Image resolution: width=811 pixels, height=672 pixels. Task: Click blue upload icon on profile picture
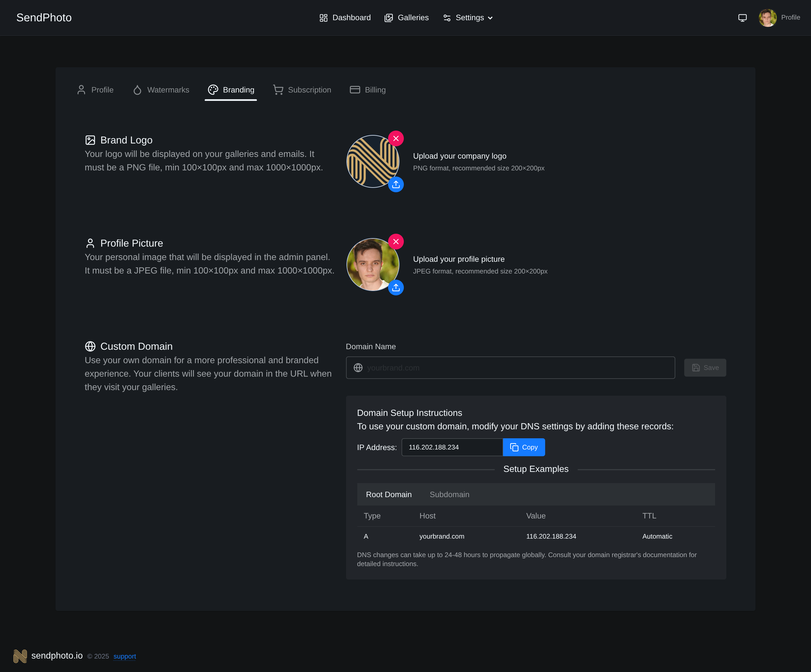point(396,288)
